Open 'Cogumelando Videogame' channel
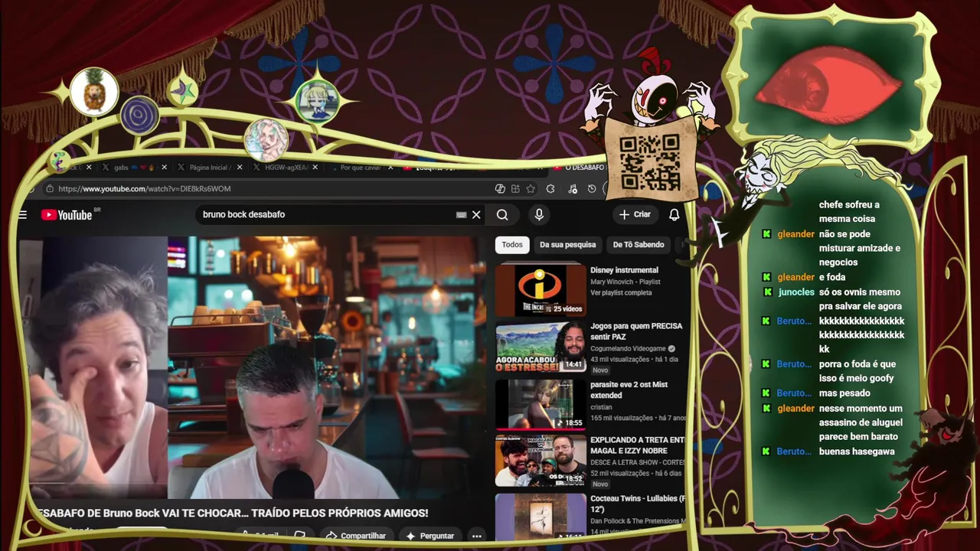Screen dimensions: 980x551 coord(628,349)
